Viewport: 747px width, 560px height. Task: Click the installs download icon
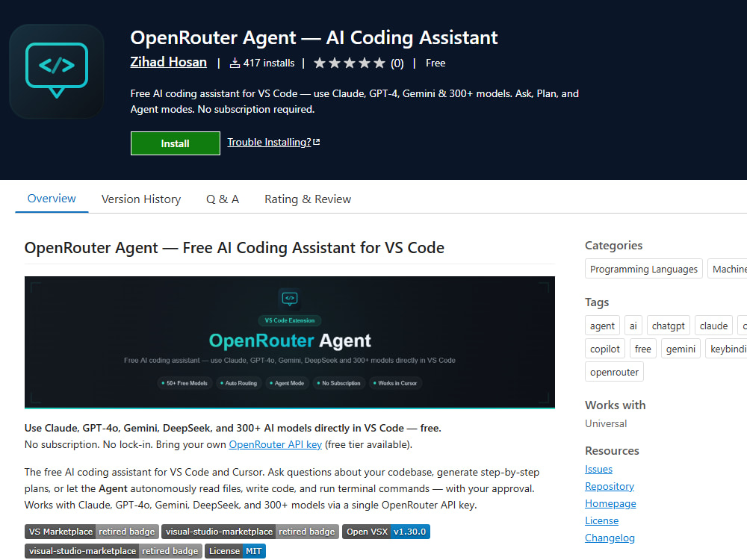[x=235, y=63]
